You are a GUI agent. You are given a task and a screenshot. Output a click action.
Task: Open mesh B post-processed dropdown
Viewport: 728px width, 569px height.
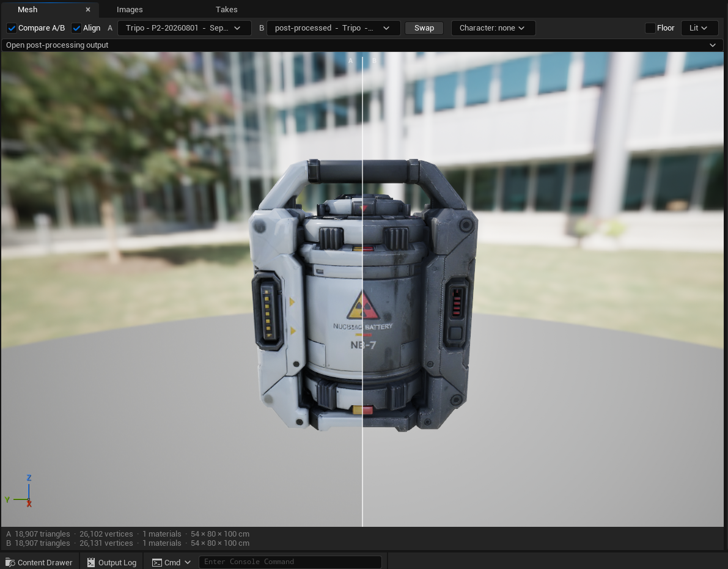333,28
